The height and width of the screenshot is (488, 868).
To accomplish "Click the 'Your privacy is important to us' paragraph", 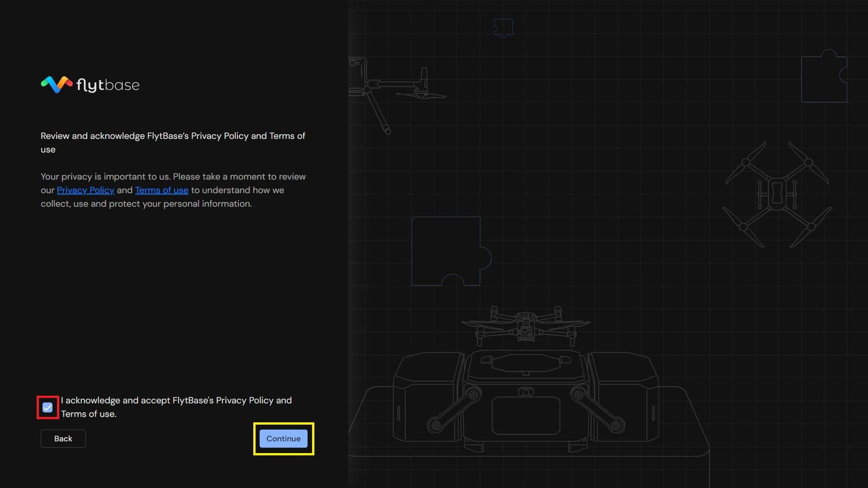I will 174,190.
